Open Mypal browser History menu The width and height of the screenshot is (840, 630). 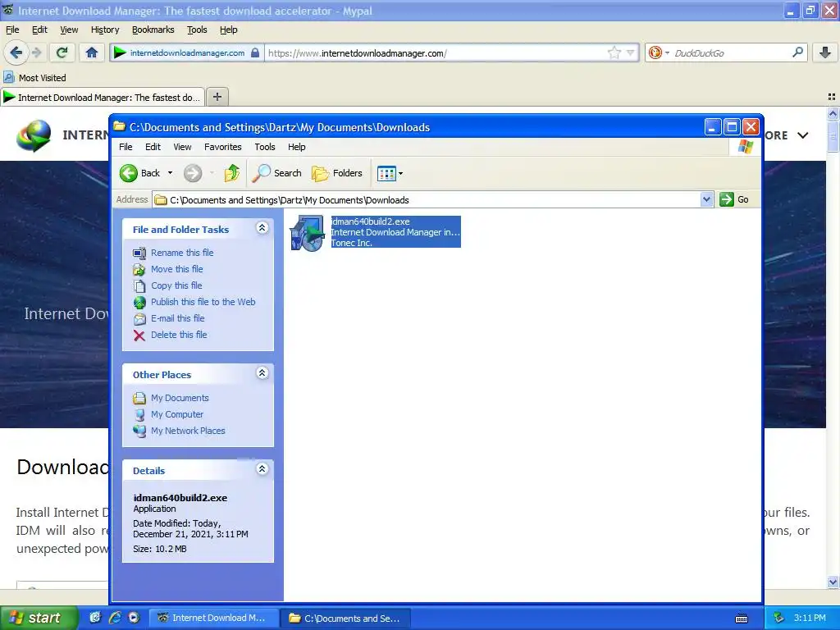click(x=104, y=30)
